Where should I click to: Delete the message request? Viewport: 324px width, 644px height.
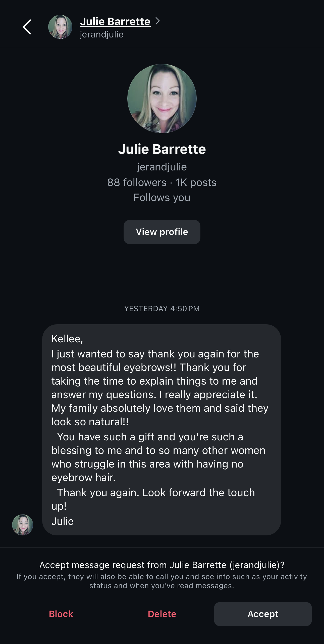pyautogui.click(x=162, y=614)
